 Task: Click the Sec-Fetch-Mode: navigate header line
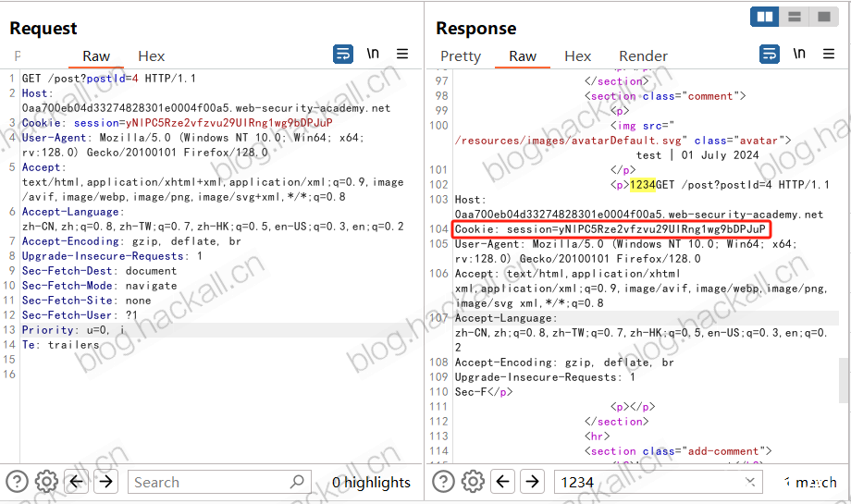pos(99,286)
